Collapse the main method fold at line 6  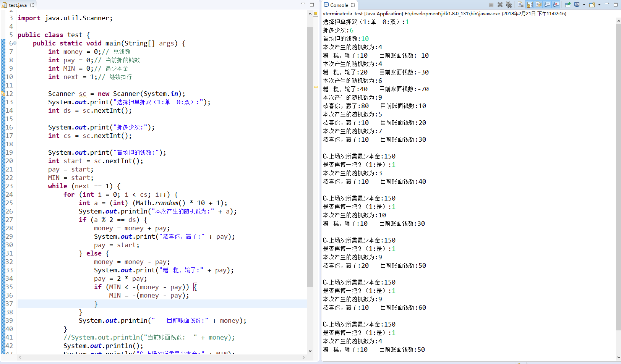[x=15, y=43]
